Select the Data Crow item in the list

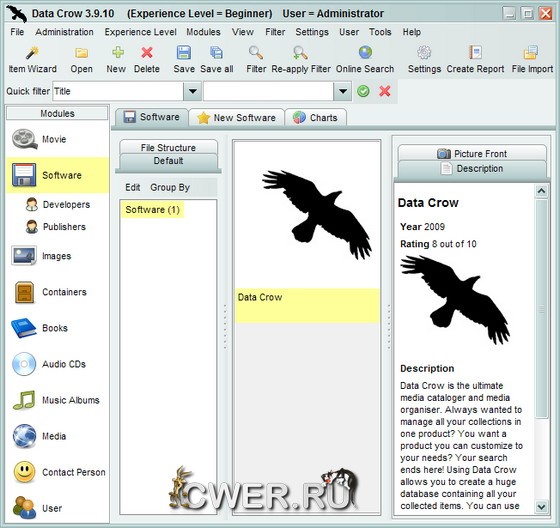[x=307, y=305]
